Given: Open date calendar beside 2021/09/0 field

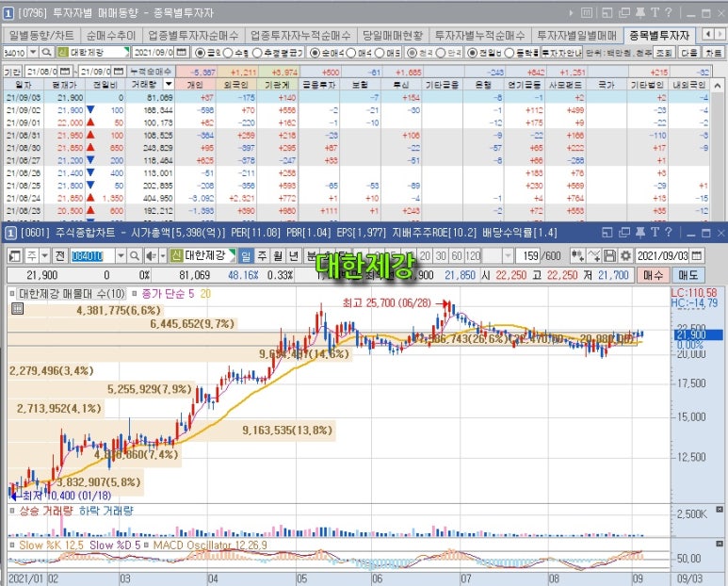Looking at the screenshot, I should [x=182, y=53].
